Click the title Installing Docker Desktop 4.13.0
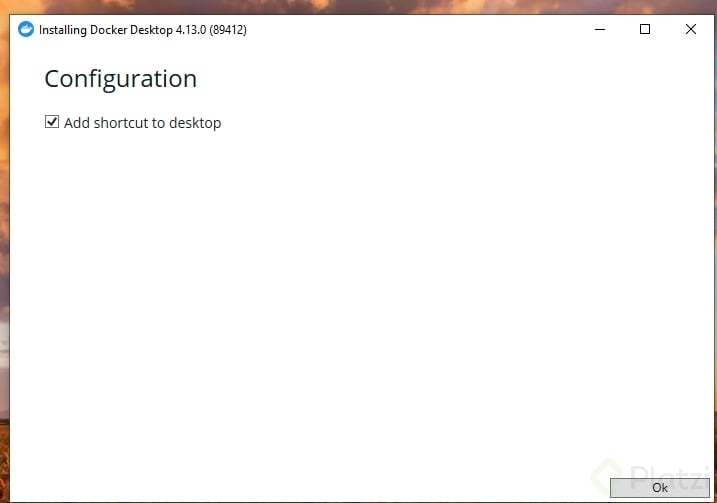Viewport: 717px width, 503px height. tap(143, 30)
